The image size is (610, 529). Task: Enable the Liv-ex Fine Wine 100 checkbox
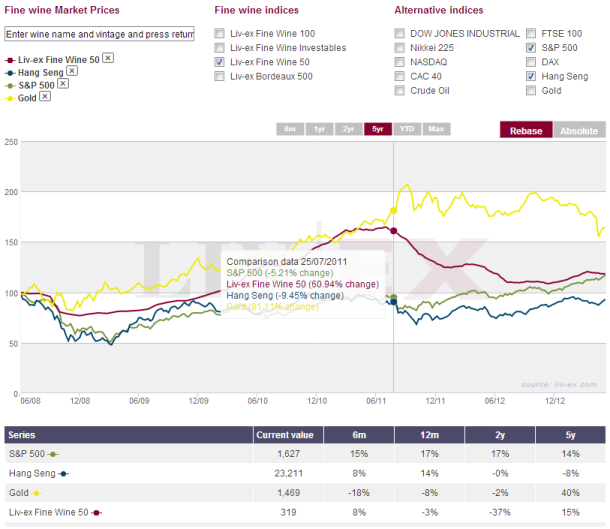219,33
